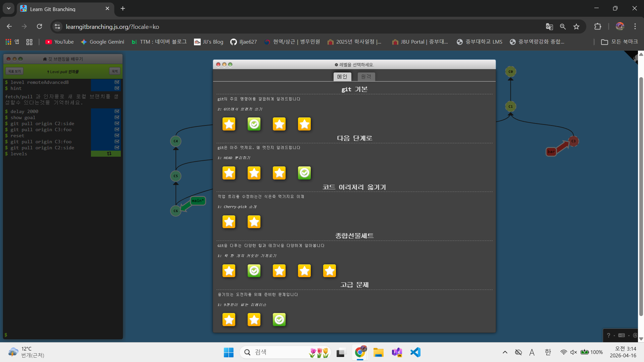Open the 모든 북마크 bookmarks folder
The width and height of the screenshot is (644, 362).
pos(619,42)
